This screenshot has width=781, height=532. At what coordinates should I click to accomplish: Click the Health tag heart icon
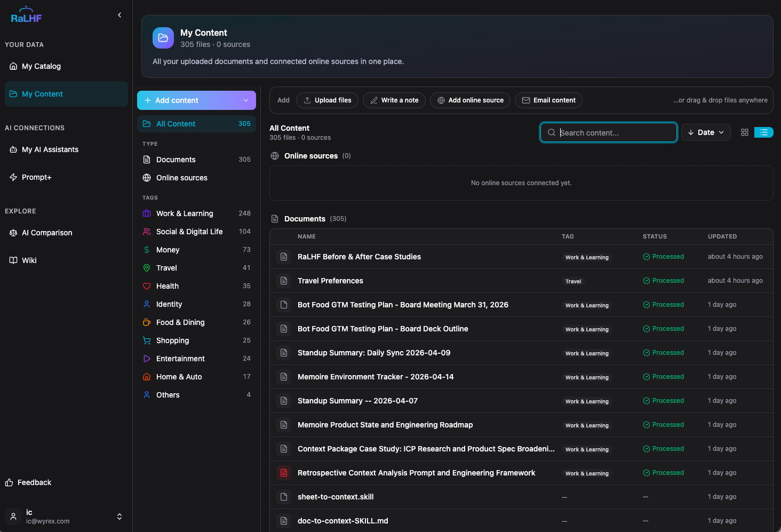click(x=147, y=286)
